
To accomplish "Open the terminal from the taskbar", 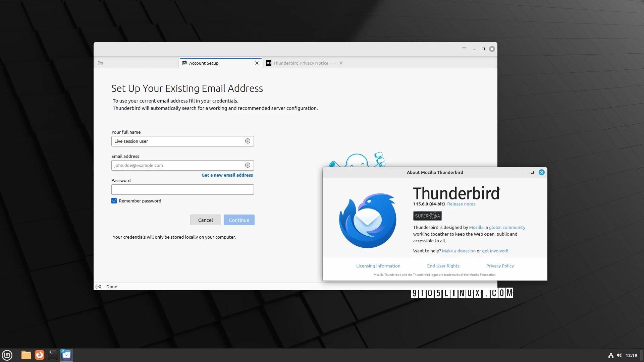I will (53, 355).
